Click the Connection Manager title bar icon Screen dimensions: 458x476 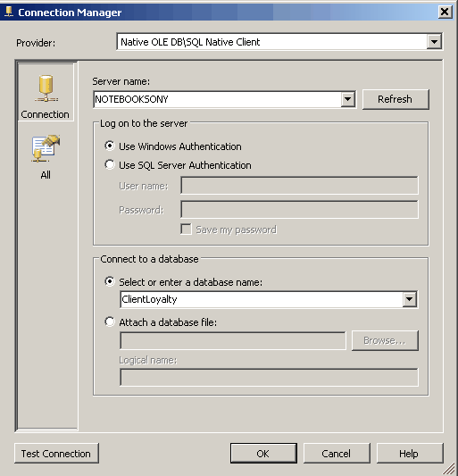point(9,13)
